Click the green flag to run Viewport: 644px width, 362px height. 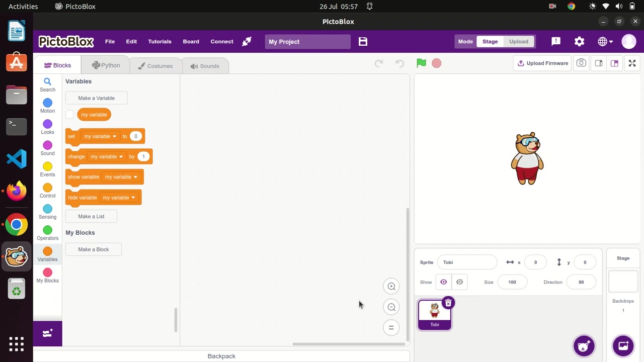click(x=421, y=63)
